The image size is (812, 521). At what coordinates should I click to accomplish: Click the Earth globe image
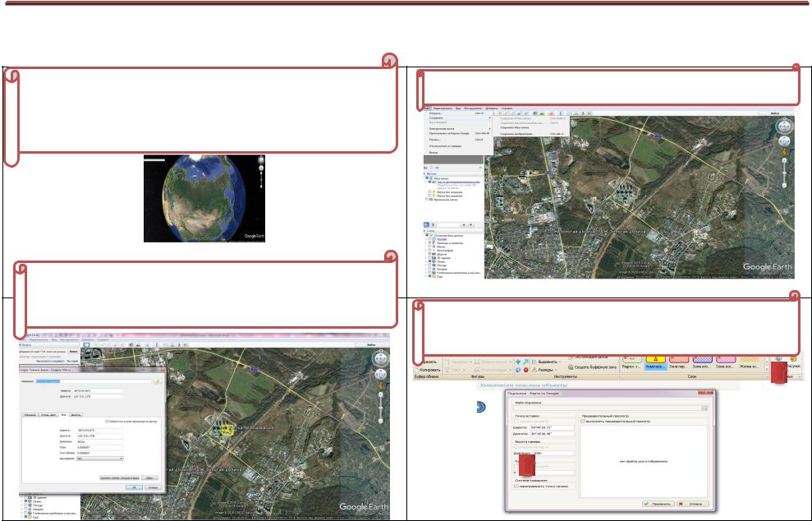coord(204,198)
